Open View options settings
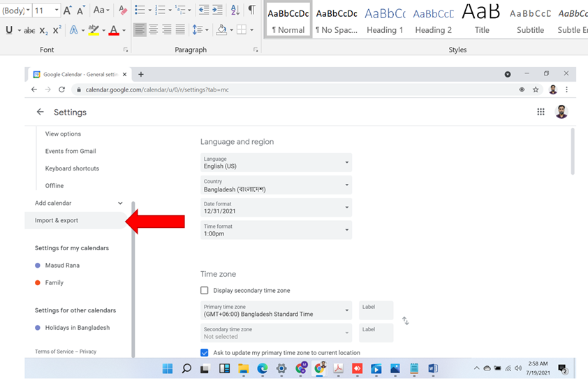588x390 pixels. point(63,133)
